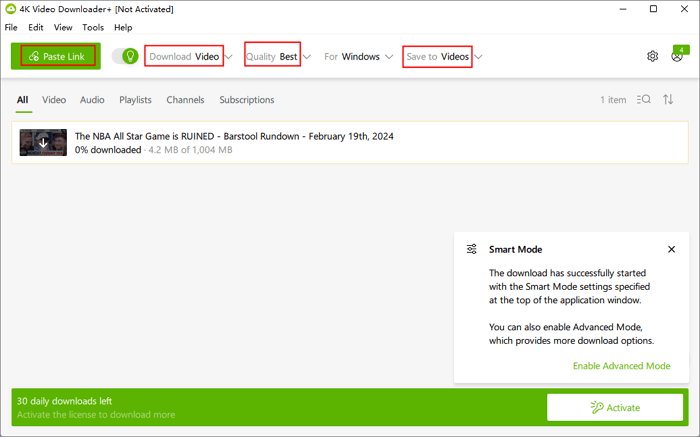The width and height of the screenshot is (700, 437).
Task: Click the search list icon
Action: coord(643,100)
